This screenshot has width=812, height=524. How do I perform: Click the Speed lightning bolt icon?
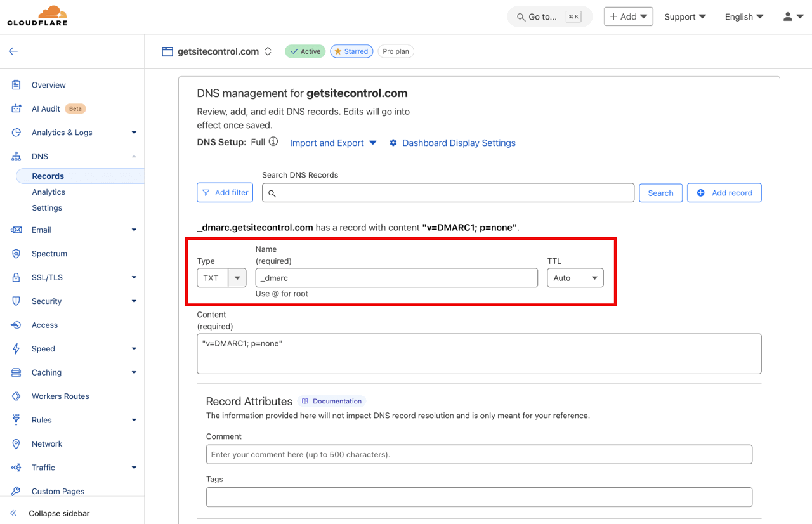pyautogui.click(x=15, y=348)
